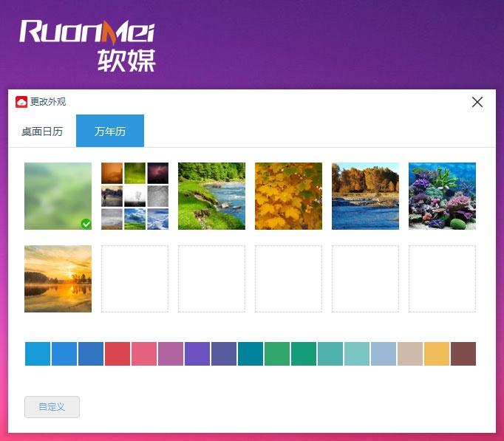Viewport: 504px width, 441px height.
Task: Pick the light aqua swatch
Action: tap(357, 354)
